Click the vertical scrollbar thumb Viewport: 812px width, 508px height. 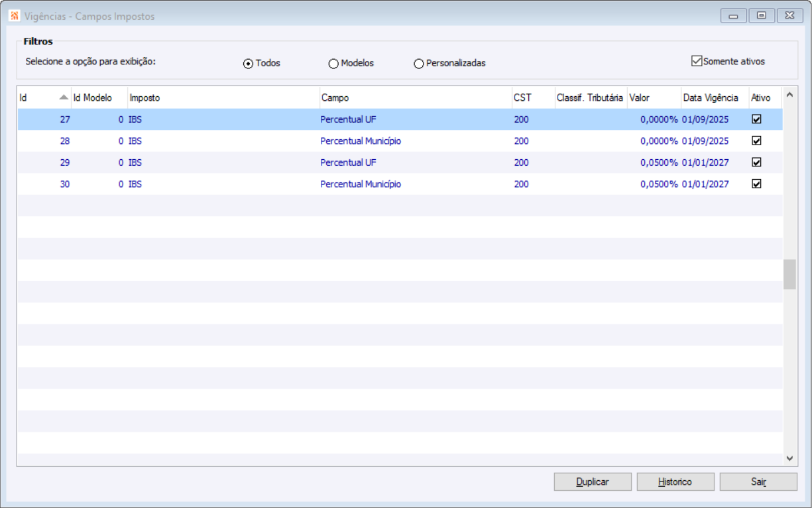pyautogui.click(x=789, y=275)
